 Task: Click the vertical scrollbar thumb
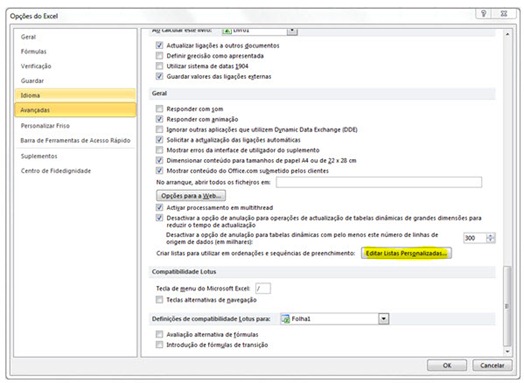point(507,306)
